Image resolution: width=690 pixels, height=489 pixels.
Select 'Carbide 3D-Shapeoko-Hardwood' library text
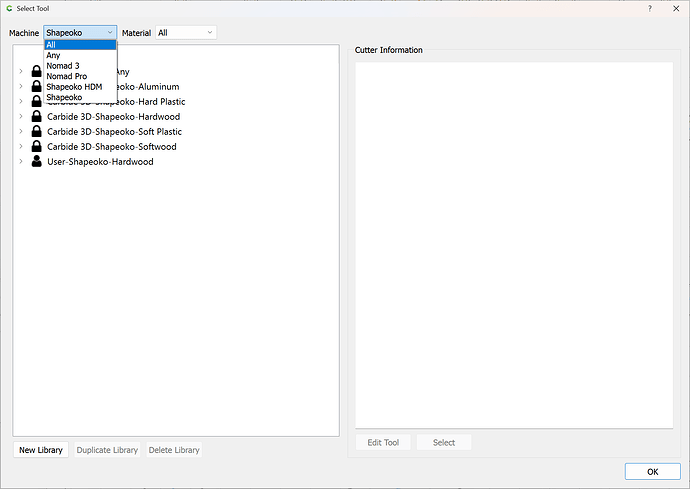pyautogui.click(x=114, y=117)
